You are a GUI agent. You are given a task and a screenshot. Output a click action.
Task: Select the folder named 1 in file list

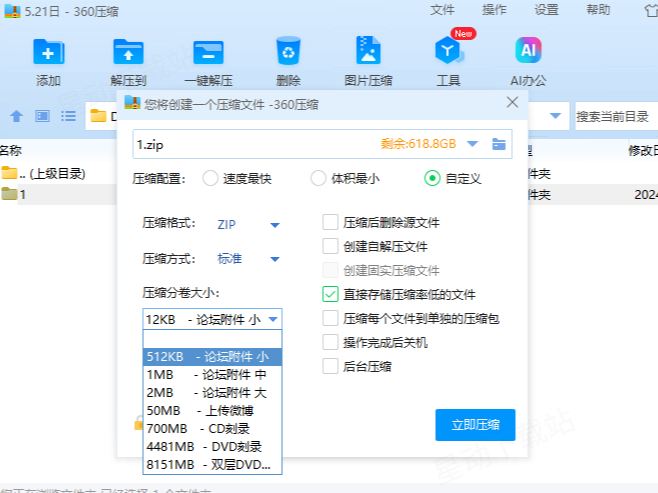58,194
